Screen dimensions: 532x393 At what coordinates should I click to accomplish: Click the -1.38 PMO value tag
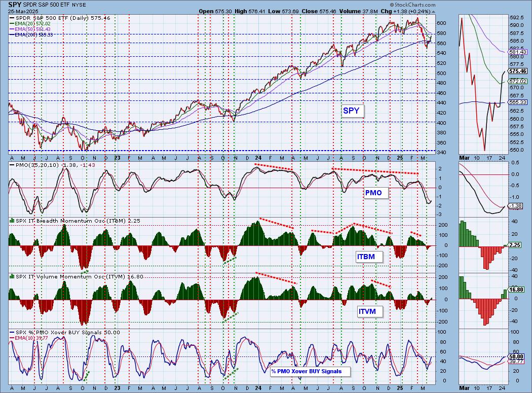(515, 205)
